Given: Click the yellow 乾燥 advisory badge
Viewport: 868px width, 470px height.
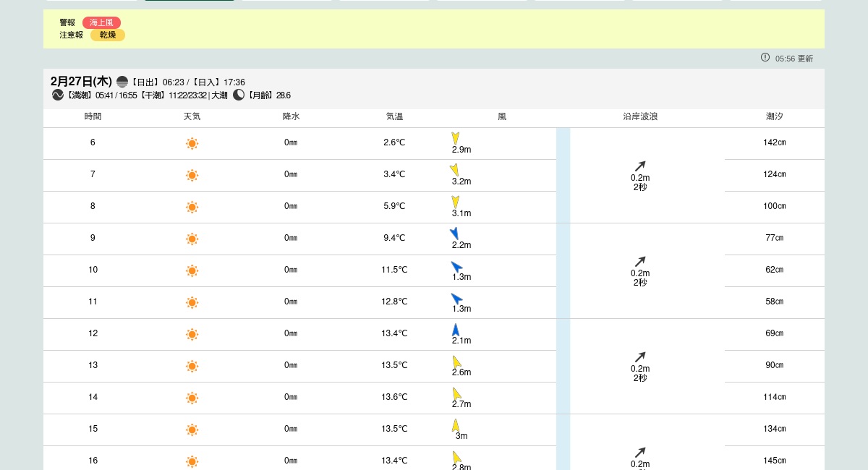Looking at the screenshot, I should pyautogui.click(x=107, y=35).
